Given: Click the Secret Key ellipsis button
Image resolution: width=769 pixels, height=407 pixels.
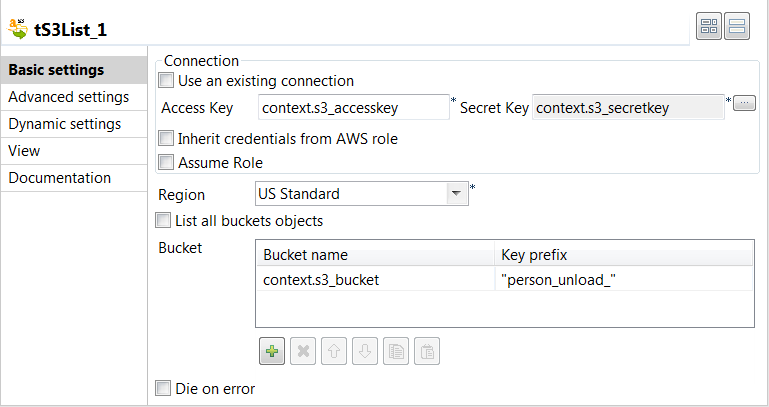Looking at the screenshot, I should pyautogui.click(x=744, y=103).
